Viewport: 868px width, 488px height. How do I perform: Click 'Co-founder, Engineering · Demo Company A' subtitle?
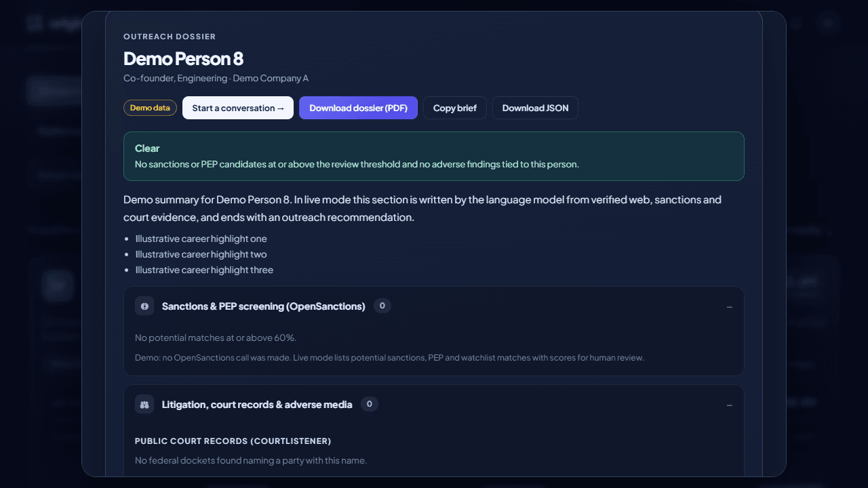[x=216, y=78]
